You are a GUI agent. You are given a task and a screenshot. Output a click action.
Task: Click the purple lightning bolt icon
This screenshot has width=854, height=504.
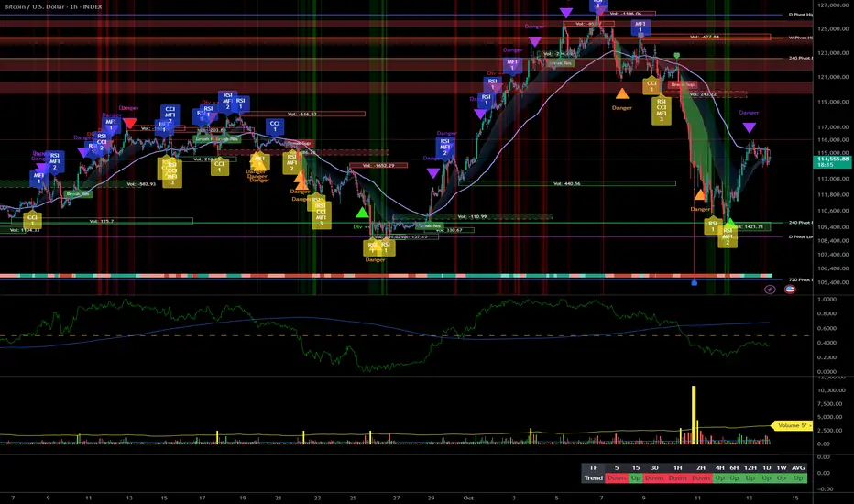click(770, 290)
